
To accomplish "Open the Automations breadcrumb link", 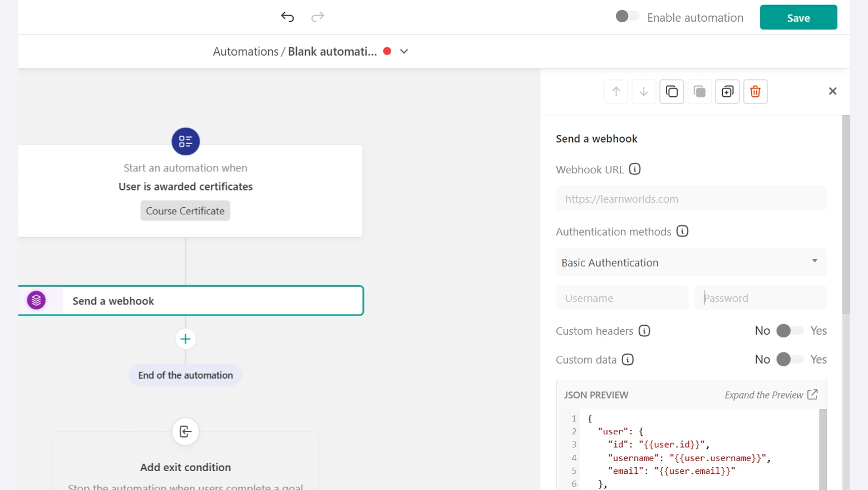I will click(245, 51).
